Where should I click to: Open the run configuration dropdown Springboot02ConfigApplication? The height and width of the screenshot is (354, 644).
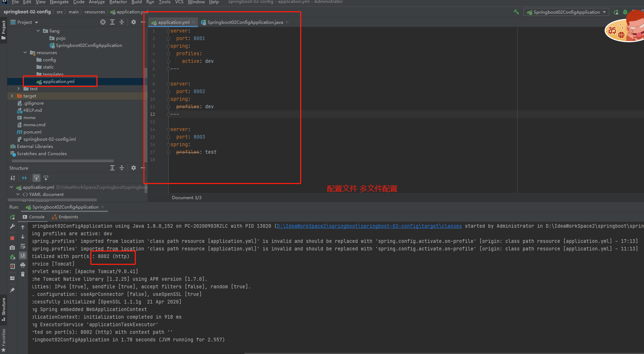566,12
